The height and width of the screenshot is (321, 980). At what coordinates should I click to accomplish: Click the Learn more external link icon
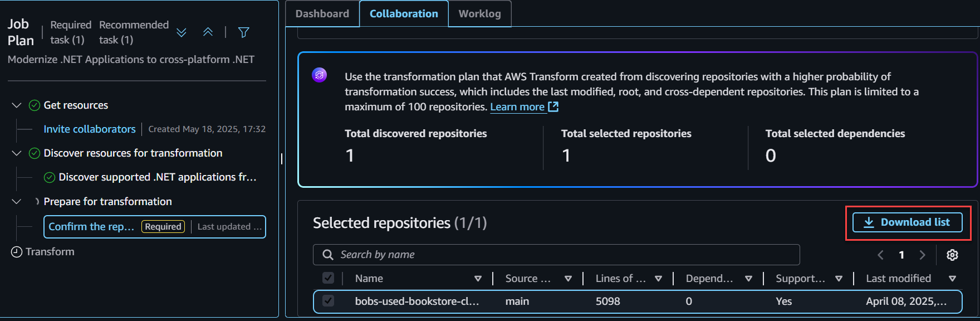(553, 106)
